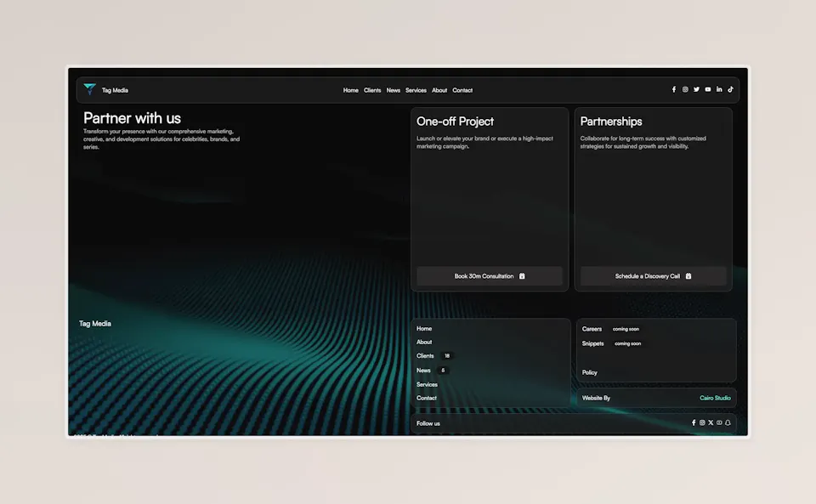Click the Tag Media triangle logo
Screen dimensions: 816x504
point(89,89)
